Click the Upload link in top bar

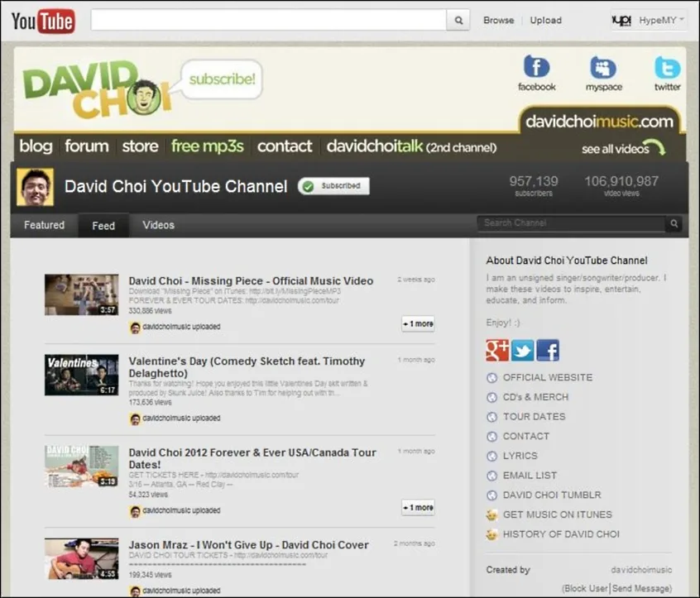point(545,21)
